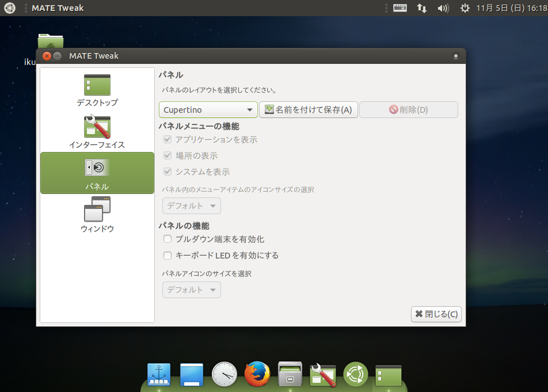548x392 pixels.
Task: Enable キーボード LED を有効にする
Action: pos(168,256)
